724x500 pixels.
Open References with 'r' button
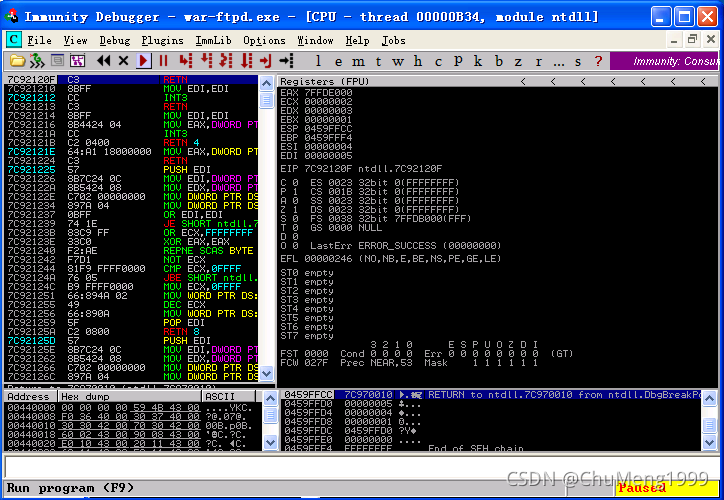coord(538,61)
